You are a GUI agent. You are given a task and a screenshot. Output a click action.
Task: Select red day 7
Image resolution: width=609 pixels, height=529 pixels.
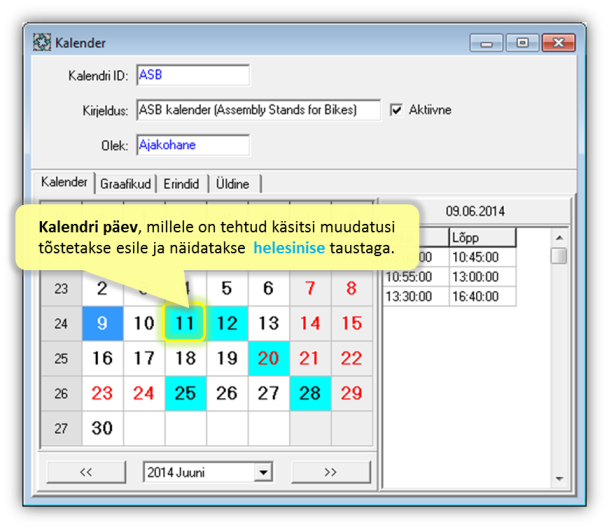pos(310,289)
